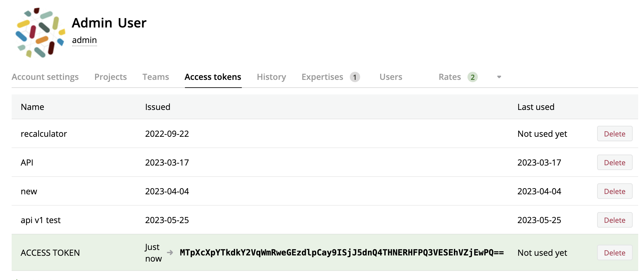
Task: Select the new access token string
Action: (x=341, y=253)
